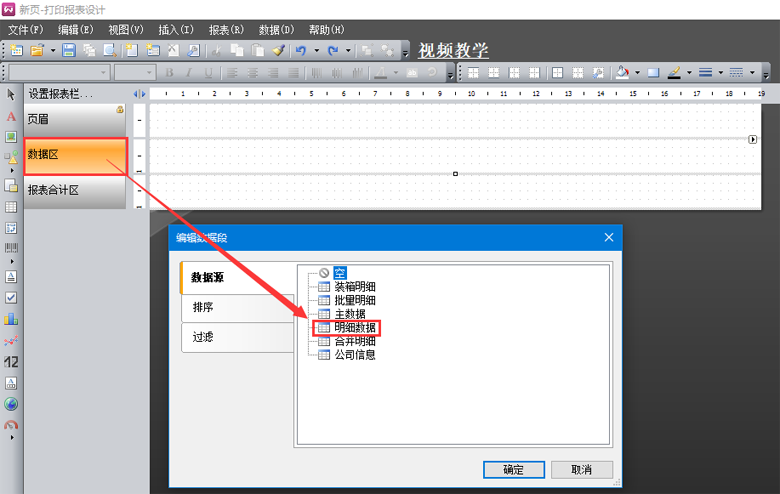Click the fill color bucket swatch

click(623, 73)
